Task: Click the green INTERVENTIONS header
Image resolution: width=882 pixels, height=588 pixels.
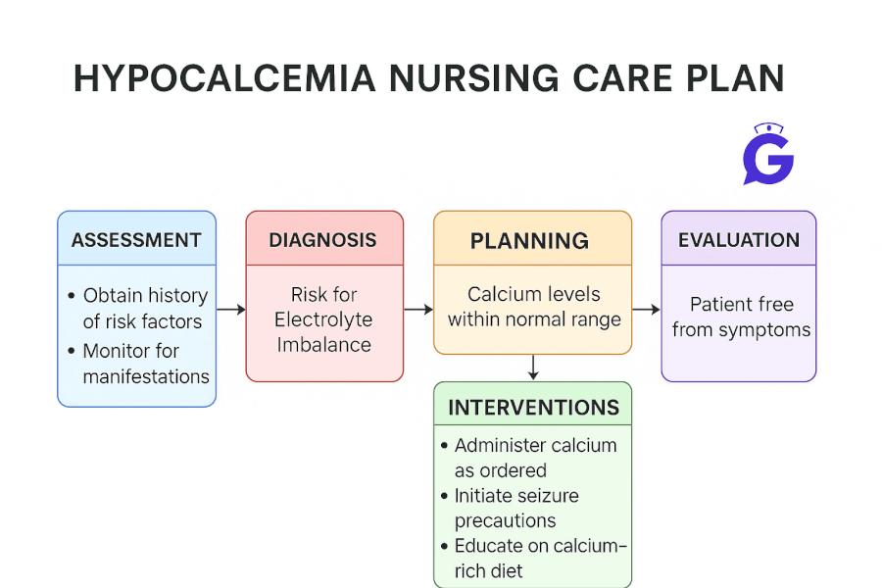Action: (x=533, y=408)
